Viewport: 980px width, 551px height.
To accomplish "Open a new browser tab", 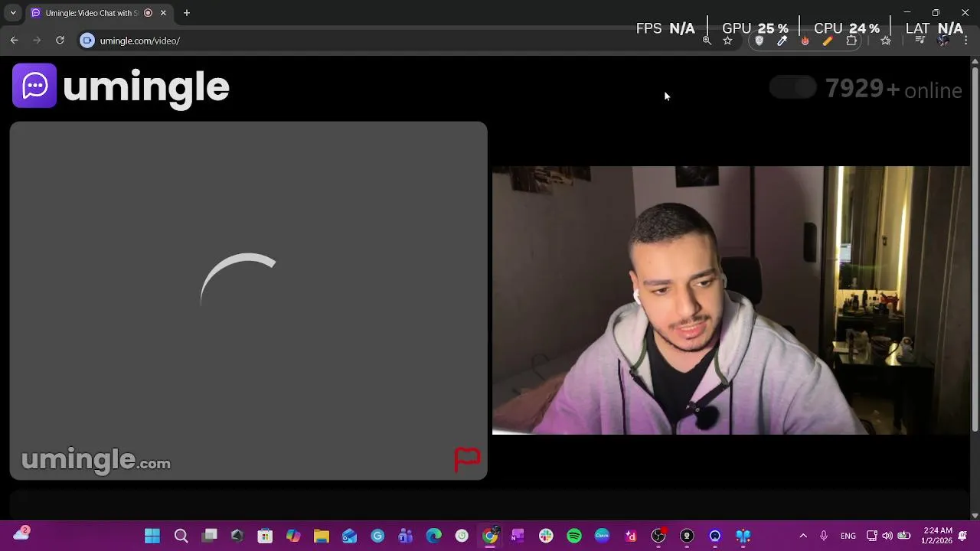I will pos(187,13).
